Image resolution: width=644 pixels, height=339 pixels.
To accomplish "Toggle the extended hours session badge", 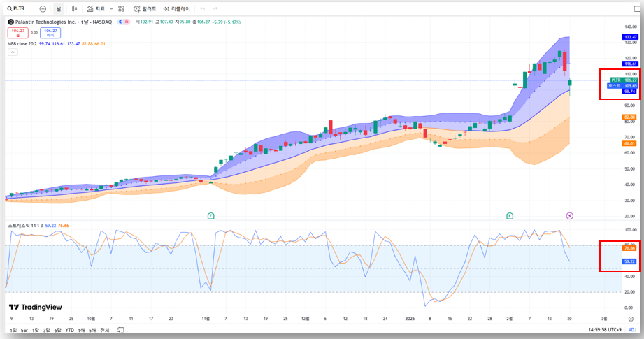I will pyautogui.click(x=124, y=22).
